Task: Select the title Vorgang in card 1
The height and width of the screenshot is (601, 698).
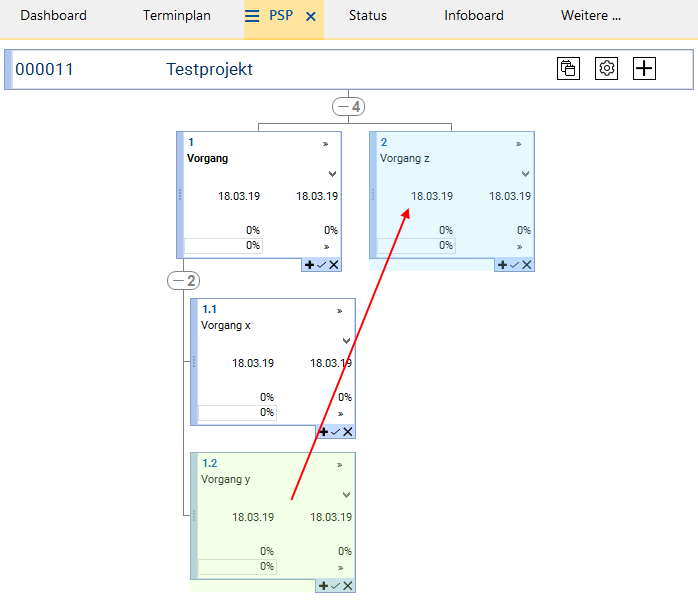Action: click(x=207, y=158)
